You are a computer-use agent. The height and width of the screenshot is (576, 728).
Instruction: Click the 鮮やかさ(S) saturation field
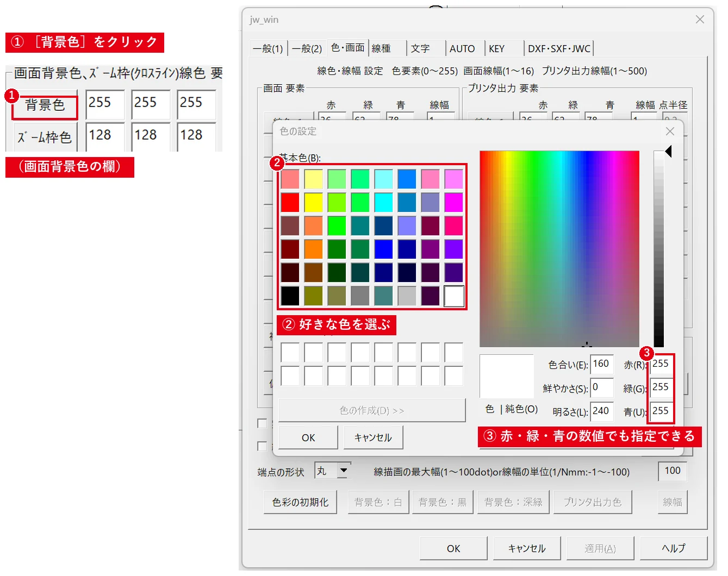[x=602, y=387]
